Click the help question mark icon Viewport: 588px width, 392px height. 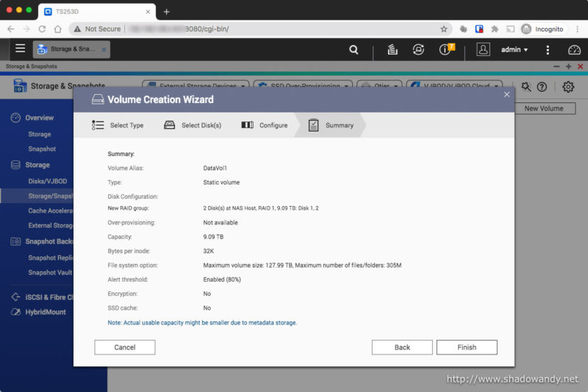click(x=542, y=87)
